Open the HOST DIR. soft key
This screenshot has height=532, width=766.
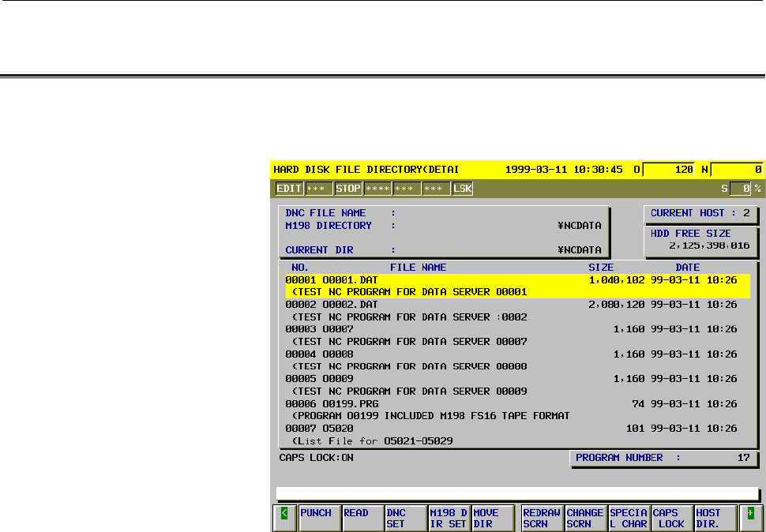coord(715,518)
